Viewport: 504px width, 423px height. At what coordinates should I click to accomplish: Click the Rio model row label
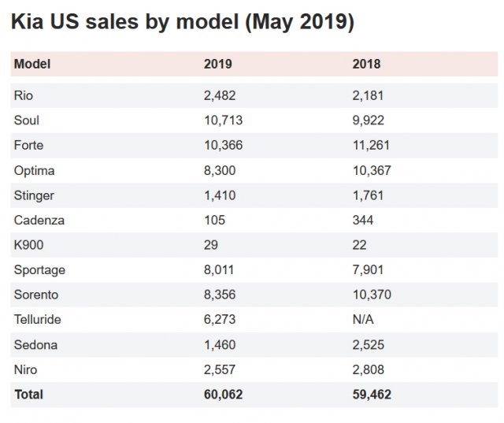[23, 95]
